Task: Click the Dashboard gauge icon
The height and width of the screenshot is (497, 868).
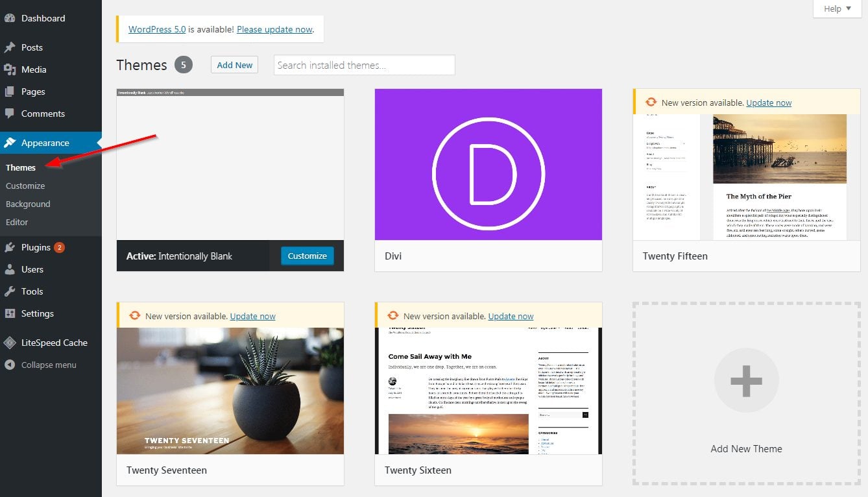Action: pos(10,18)
